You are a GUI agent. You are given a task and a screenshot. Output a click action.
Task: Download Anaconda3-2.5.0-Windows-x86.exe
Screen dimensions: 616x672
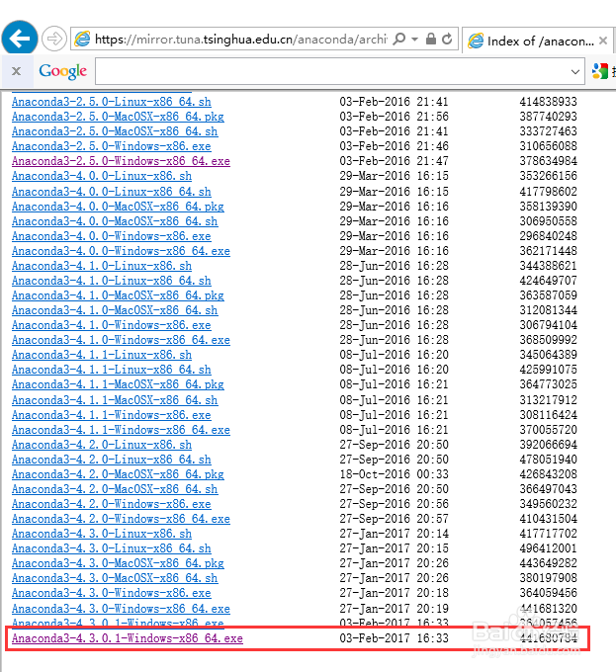[112, 146]
